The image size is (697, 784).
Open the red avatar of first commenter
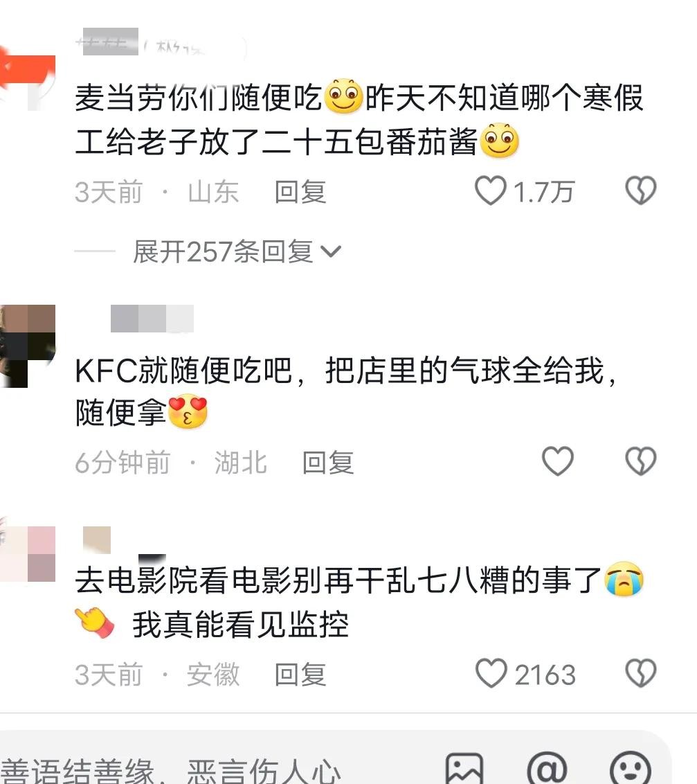click(x=28, y=82)
